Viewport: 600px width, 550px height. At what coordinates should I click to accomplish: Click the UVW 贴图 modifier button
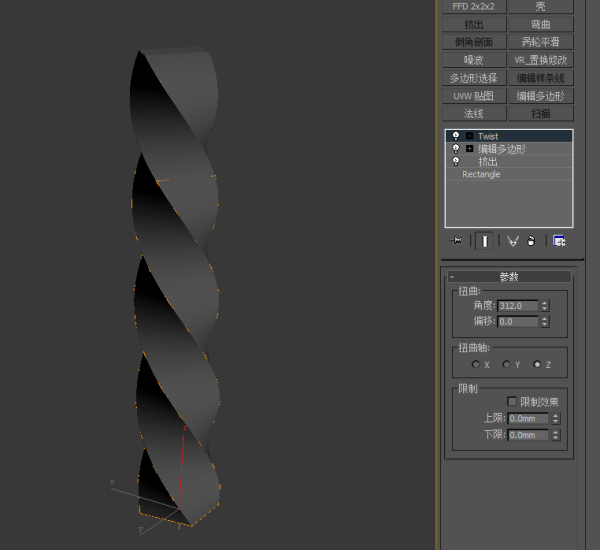[x=474, y=96]
